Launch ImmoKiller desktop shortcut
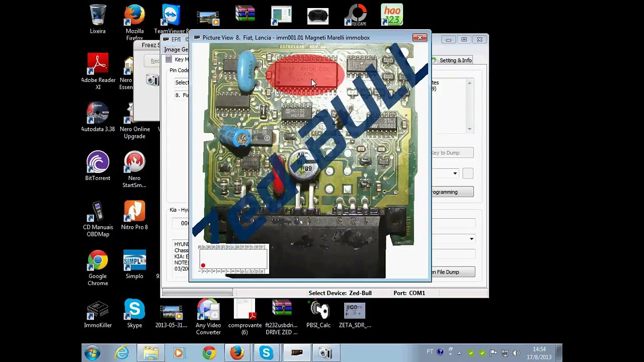The image size is (644, 362). pos(98,313)
